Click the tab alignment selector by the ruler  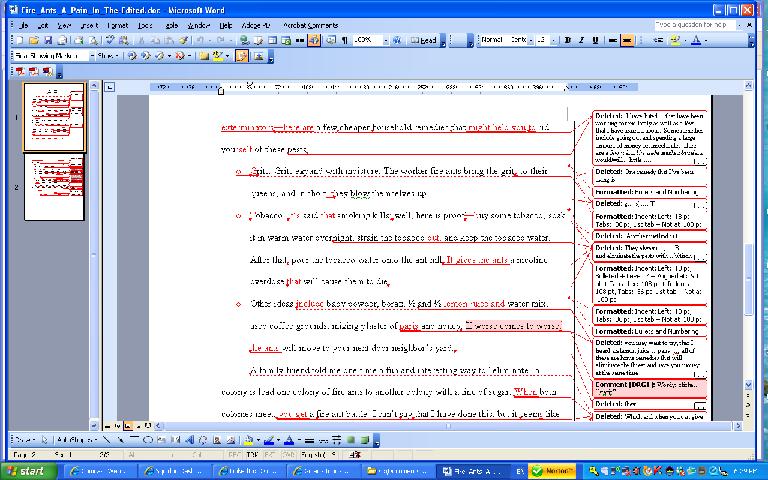[x=110, y=87]
